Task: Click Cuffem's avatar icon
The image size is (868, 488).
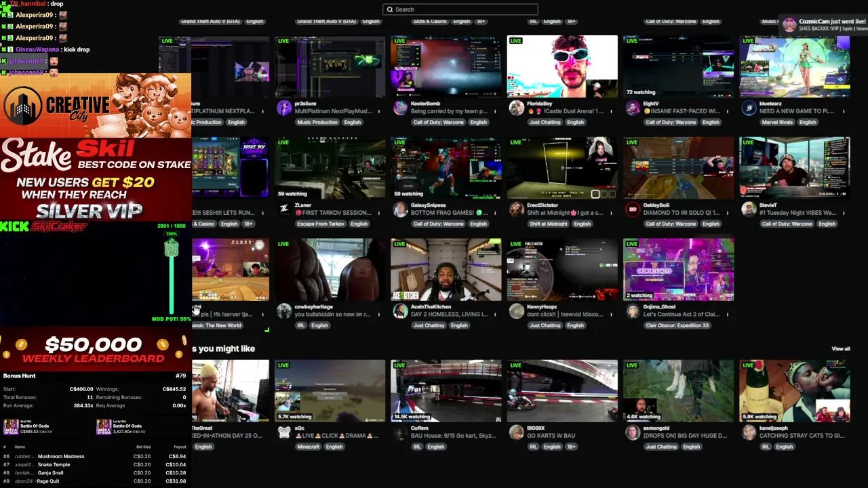Action: 400,432
